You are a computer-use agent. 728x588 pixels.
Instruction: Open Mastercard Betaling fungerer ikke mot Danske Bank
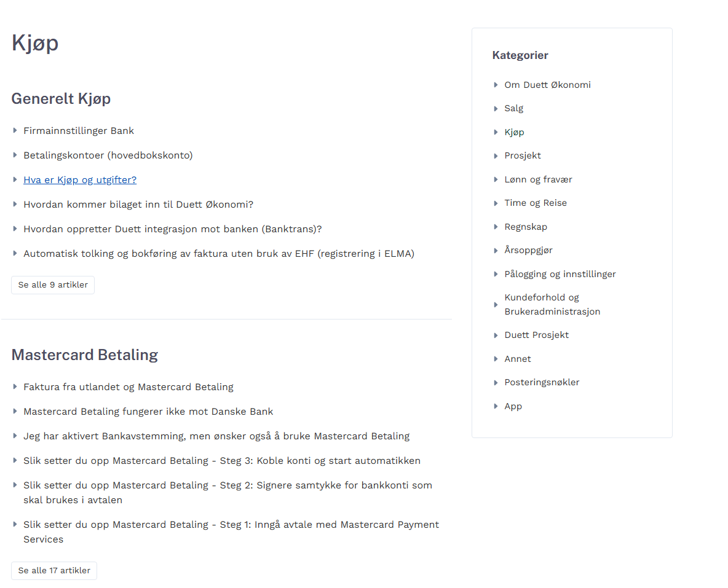click(x=148, y=411)
